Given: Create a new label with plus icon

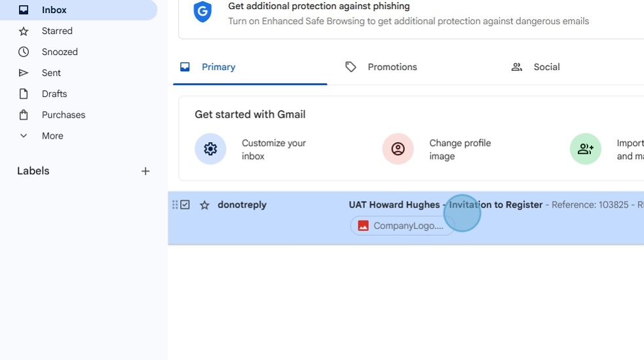Looking at the screenshot, I should (x=145, y=171).
